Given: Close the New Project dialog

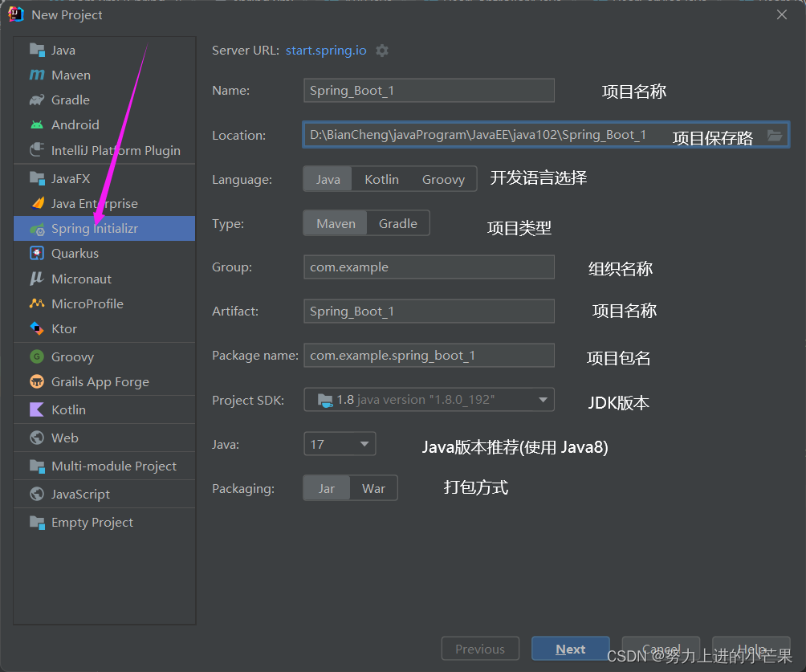Looking at the screenshot, I should 782,14.
